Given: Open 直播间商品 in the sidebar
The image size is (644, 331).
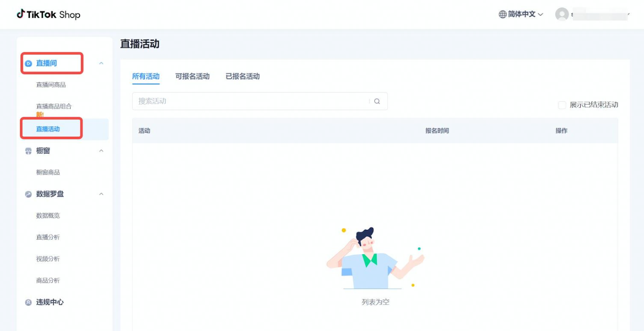Looking at the screenshot, I should point(51,85).
